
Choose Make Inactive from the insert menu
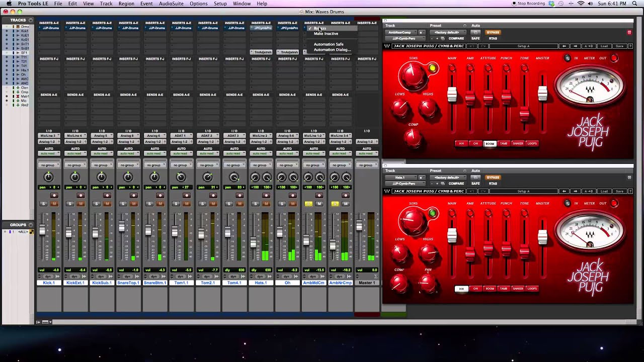(x=326, y=34)
